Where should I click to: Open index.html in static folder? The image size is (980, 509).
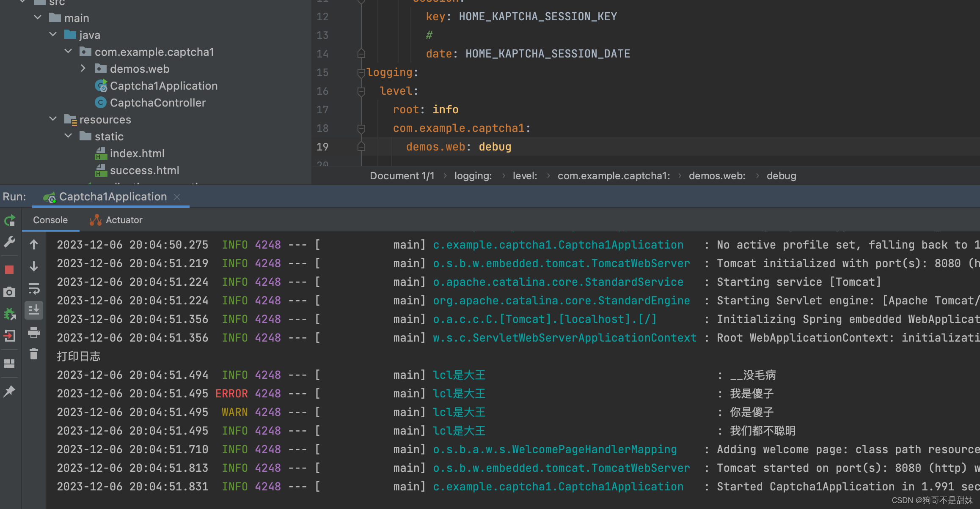pyautogui.click(x=137, y=153)
